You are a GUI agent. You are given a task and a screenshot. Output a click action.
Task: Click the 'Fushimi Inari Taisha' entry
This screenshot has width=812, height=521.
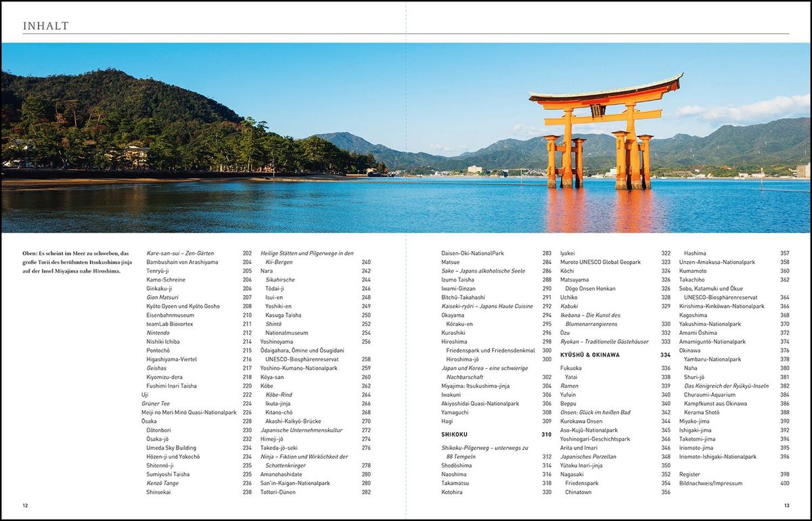(x=172, y=386)
